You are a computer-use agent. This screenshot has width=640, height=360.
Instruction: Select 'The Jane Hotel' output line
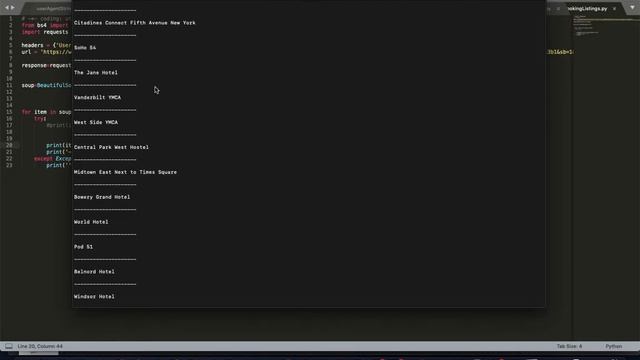pos(96,73)
